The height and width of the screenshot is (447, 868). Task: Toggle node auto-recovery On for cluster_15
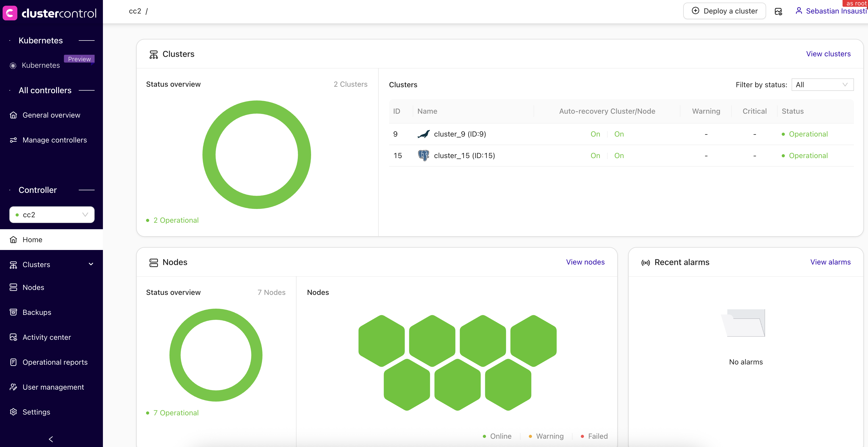point(619,155)
